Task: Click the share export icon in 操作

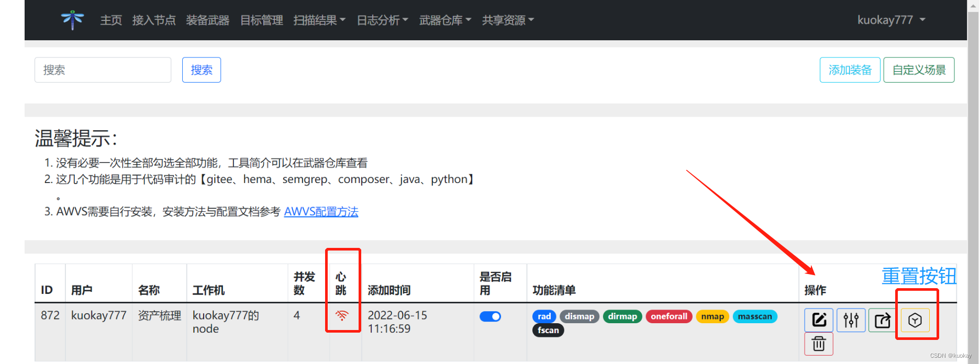Action: point(883,320)
